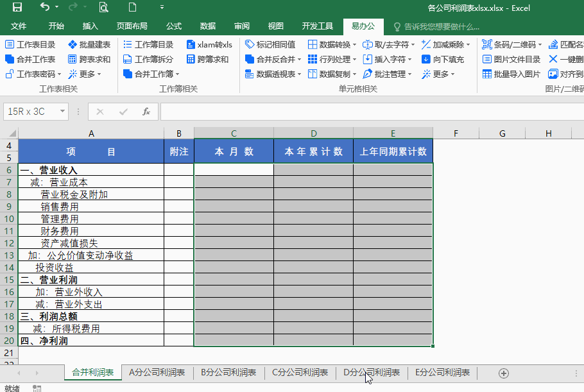Viewport: 584px width, 392px height.
Task: Click the Select All corner triangle
Action: click(12, 133)
